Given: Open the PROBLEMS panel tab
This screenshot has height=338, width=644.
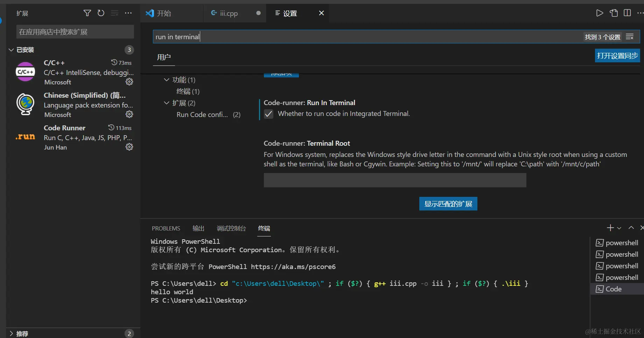Looking at the screenshot, I should coord(166,228).
